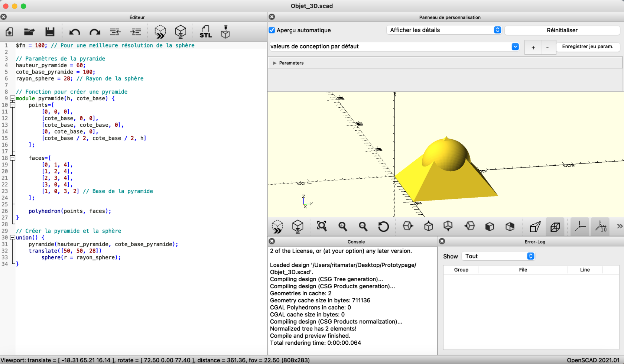Uncheck the Aperçu automatique checkbox
This screenshot has height=364, width=624.
(x=272, y=30)
